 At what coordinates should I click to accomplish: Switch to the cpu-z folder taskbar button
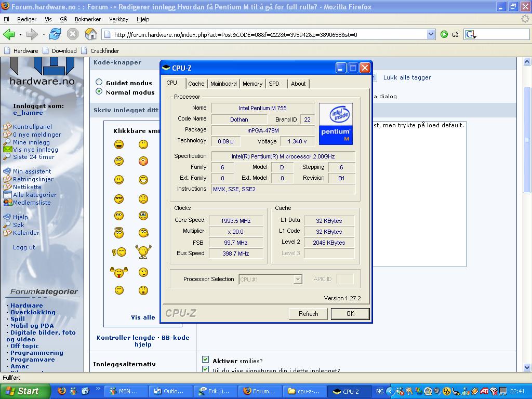coord(304,391)
